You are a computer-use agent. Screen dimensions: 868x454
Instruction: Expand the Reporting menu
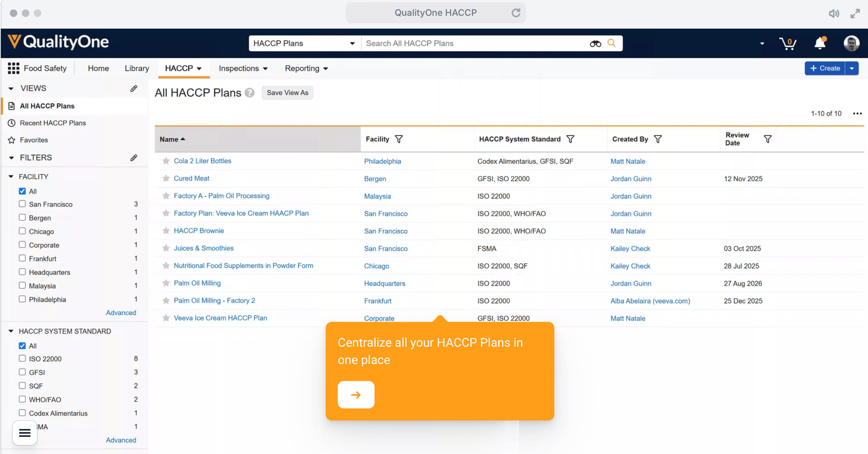pos(306,68)
